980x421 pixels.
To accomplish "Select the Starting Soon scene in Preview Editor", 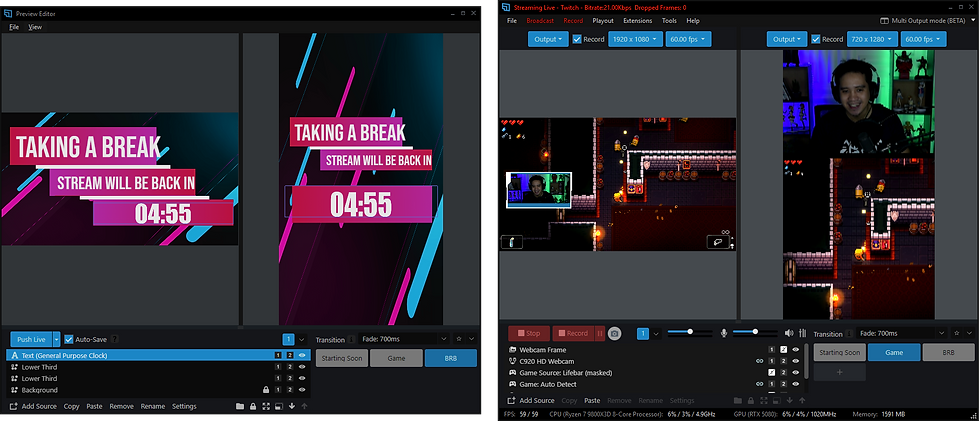I will (x=342, y=358).
